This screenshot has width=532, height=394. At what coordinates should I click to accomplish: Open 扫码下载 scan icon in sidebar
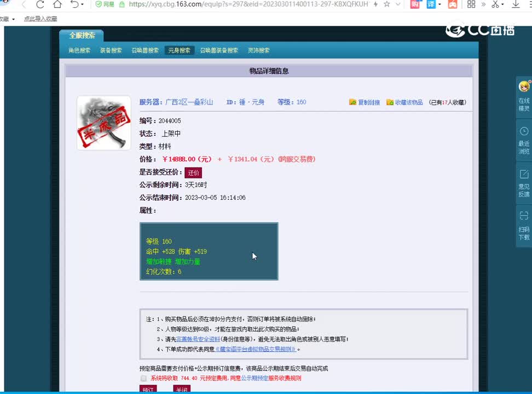[524, 216]
